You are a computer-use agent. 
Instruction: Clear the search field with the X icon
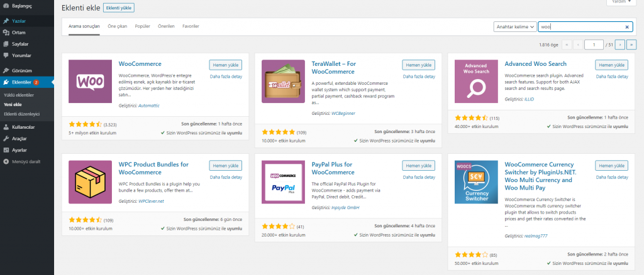click(627, 27)
